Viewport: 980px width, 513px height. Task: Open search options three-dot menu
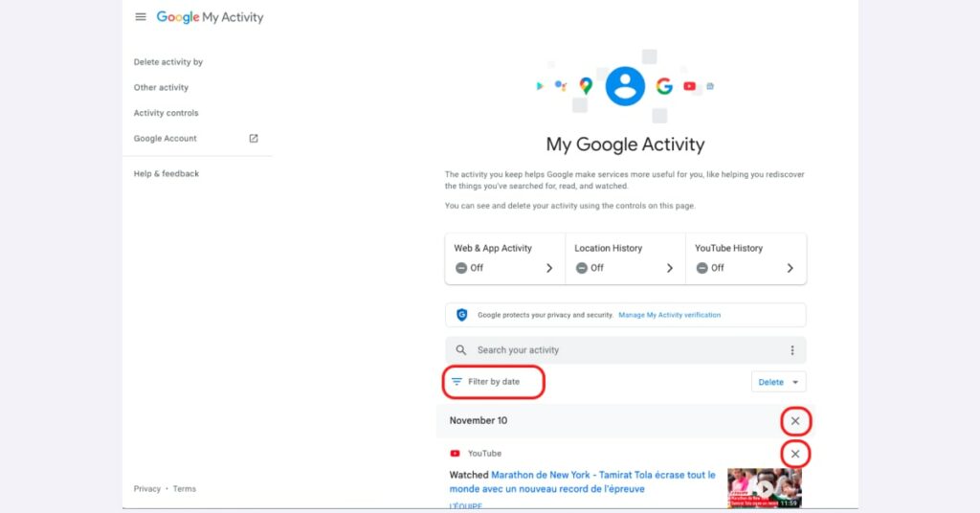(x=791, y=350)
